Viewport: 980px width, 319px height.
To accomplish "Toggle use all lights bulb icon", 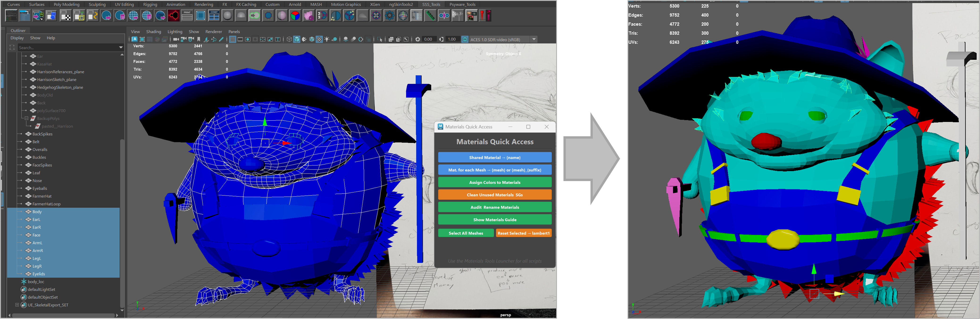I will point(327,39).
